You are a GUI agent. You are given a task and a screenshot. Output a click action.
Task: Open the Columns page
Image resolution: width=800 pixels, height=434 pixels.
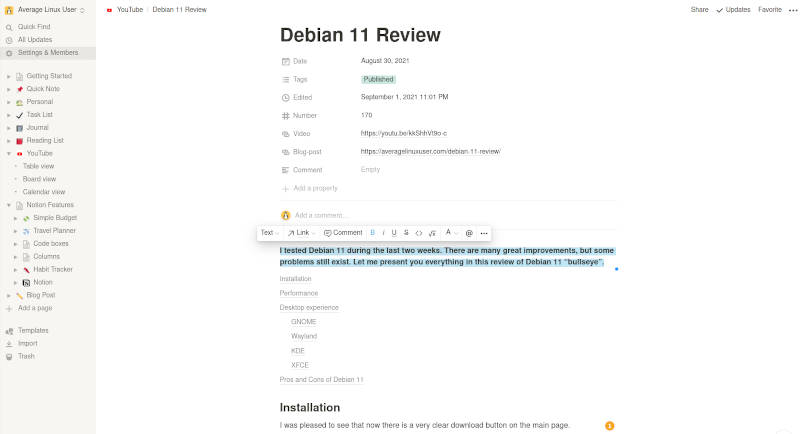[46, 257]
